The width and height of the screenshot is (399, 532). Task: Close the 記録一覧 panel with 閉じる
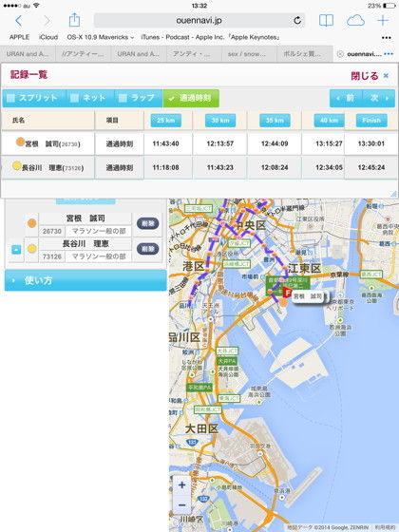click(x=370, y=76)
